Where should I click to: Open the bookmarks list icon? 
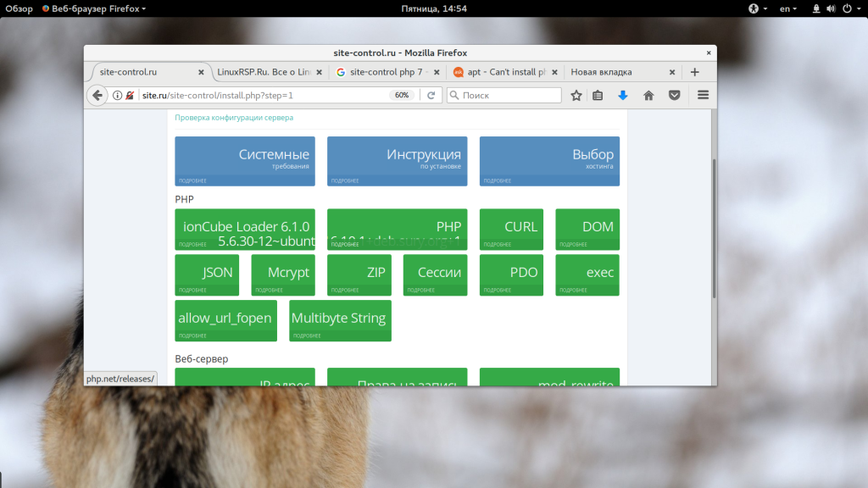pyautogui.click(x=598, y=96)
